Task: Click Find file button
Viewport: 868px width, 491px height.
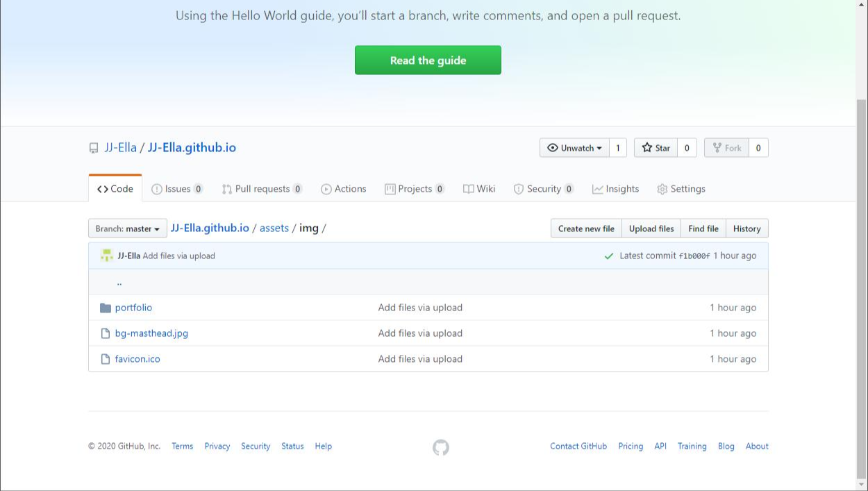Action: point(703,228)
